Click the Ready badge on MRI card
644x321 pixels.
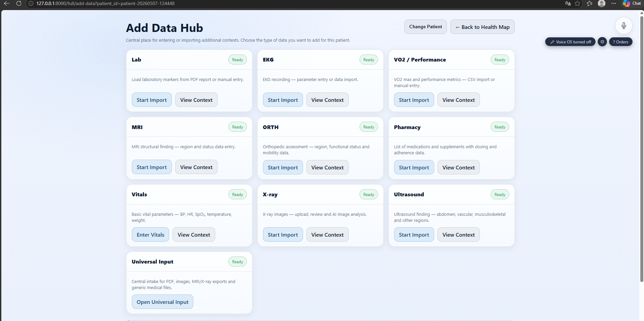click(x=237, y=127)
